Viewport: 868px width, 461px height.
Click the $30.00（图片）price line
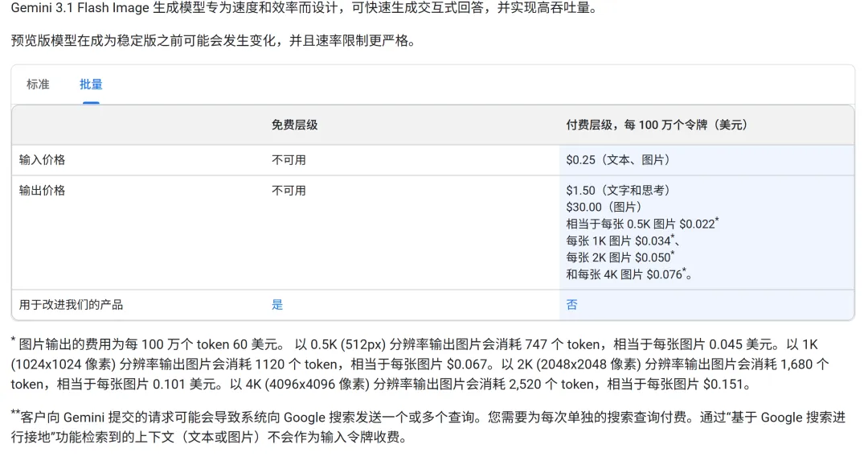pyautogui.click(x=606, y=208)
